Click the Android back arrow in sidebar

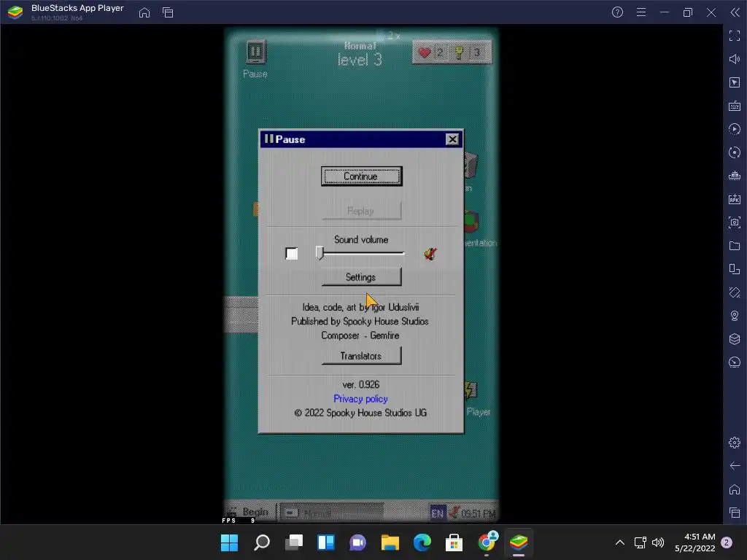735,466
